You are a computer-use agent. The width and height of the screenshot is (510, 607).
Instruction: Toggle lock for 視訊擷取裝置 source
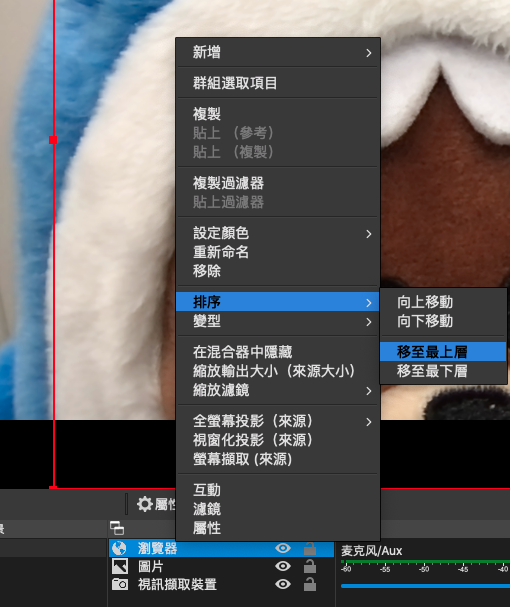point(309,584)
